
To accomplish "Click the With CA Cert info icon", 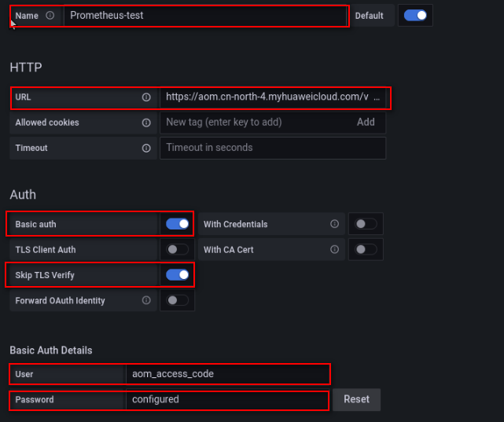I will pyautogui.click(x=335, y=249).
